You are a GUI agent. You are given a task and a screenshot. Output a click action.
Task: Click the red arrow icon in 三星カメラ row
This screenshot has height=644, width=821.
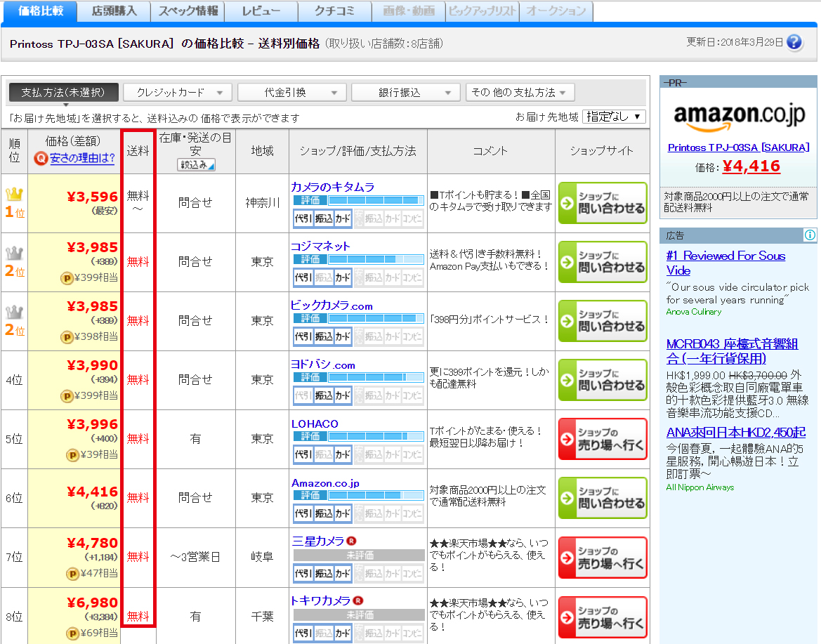point(567,558)
